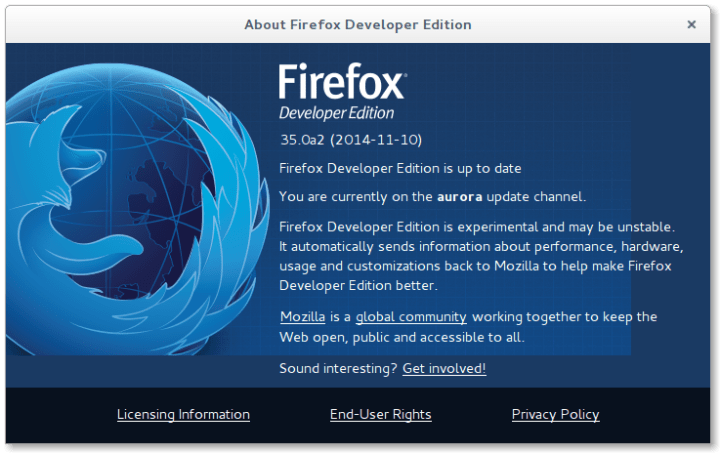This screenshot has height=453, width=720.
Task: View End-User Rights
Action: (381, 414)
